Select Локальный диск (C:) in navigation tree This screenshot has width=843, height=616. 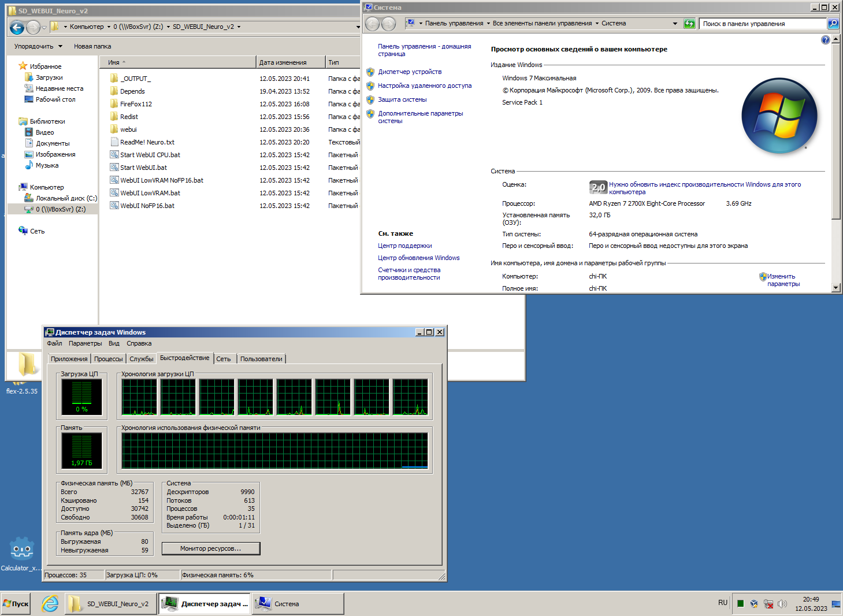66,198
